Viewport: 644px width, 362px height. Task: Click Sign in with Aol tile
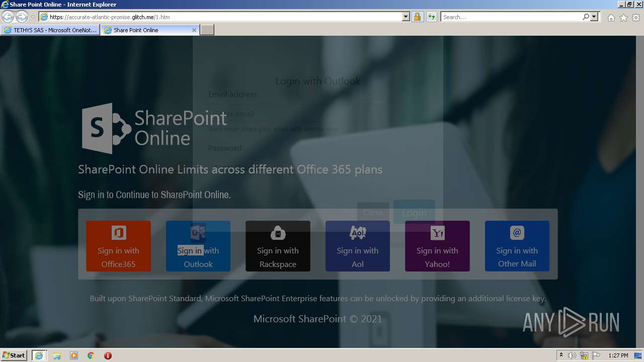358,246
